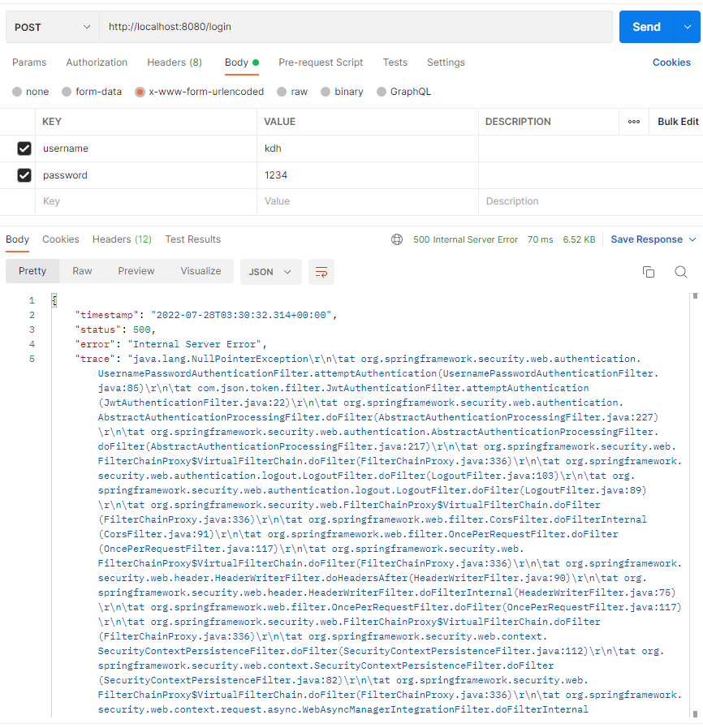Click the 1234 value cell
The width and height of the screenshot is (703, 728).
(367, 175)
